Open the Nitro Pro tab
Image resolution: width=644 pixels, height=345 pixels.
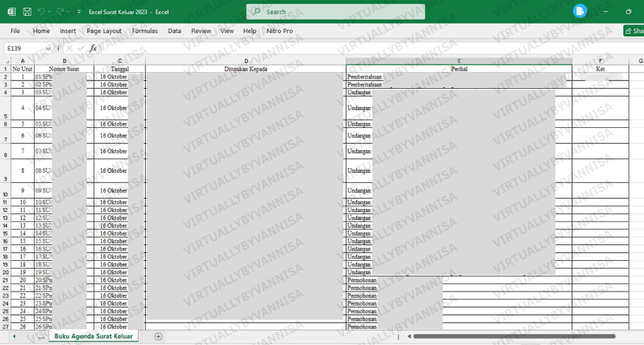(x=279, y=31)
